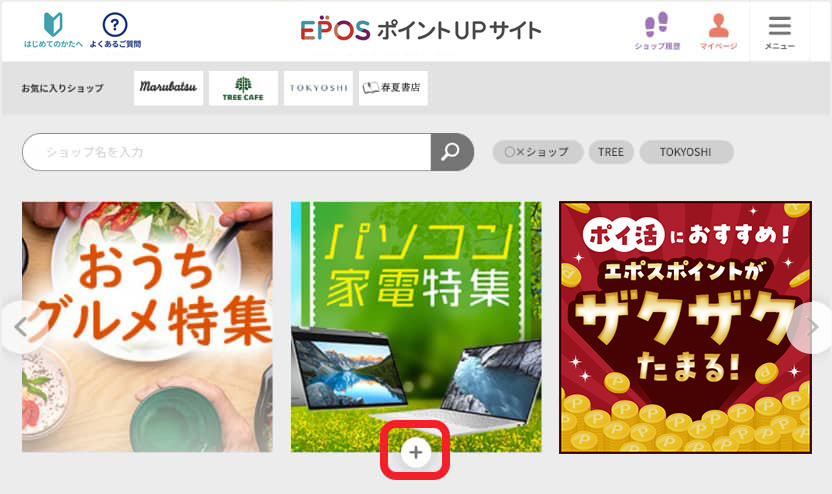Image resolution: width=832 pixels, height=494 pixels.
Task: Show previous banner with left chevron
Action: coord(20,327)
